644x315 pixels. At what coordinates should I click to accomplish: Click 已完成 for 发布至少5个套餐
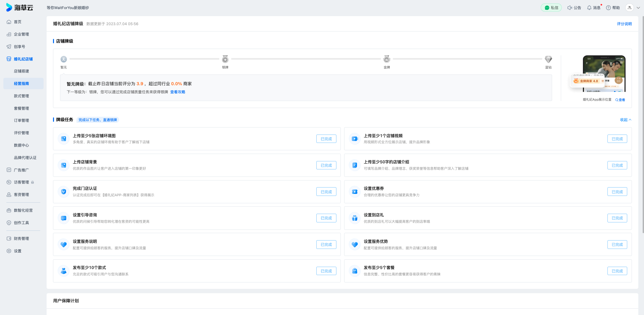coord(617,271)
